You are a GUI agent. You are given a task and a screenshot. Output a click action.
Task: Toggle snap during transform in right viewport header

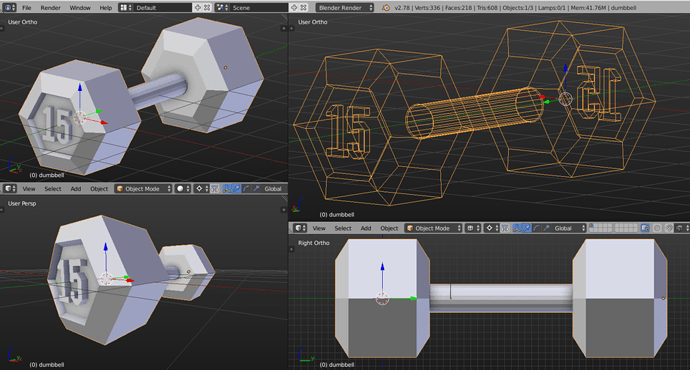point(669,228)
